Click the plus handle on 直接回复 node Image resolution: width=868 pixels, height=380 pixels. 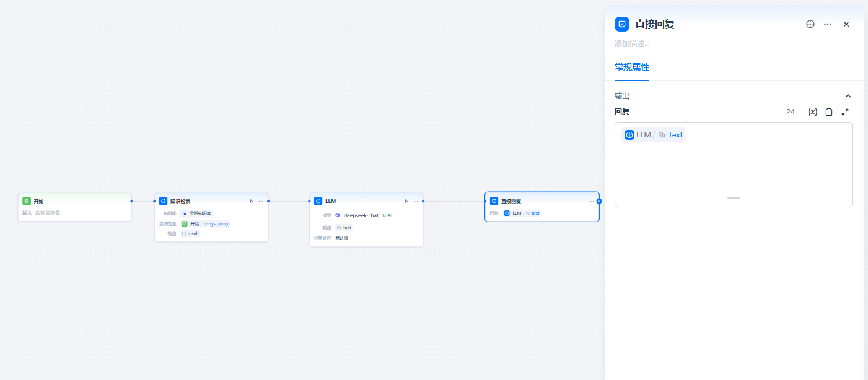599,201
